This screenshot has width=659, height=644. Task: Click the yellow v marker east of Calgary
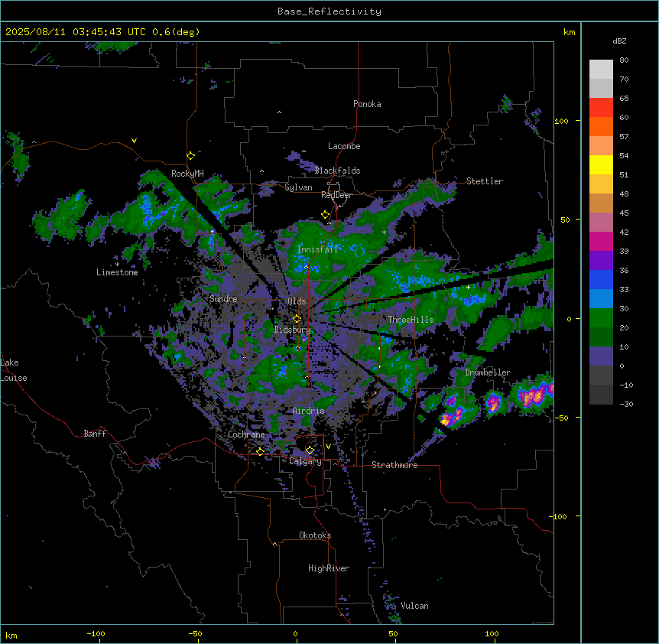pos(328,447)
